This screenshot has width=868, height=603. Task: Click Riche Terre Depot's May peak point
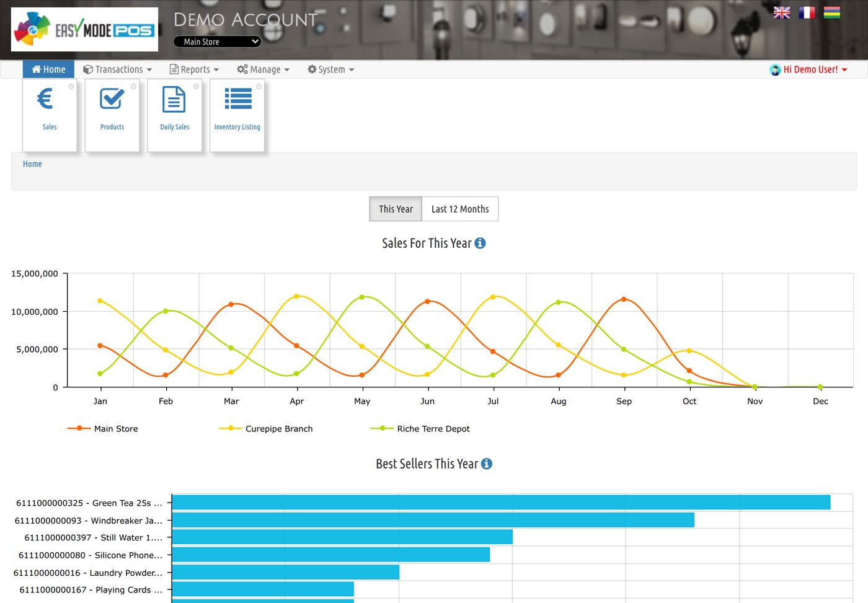(362, 297)
